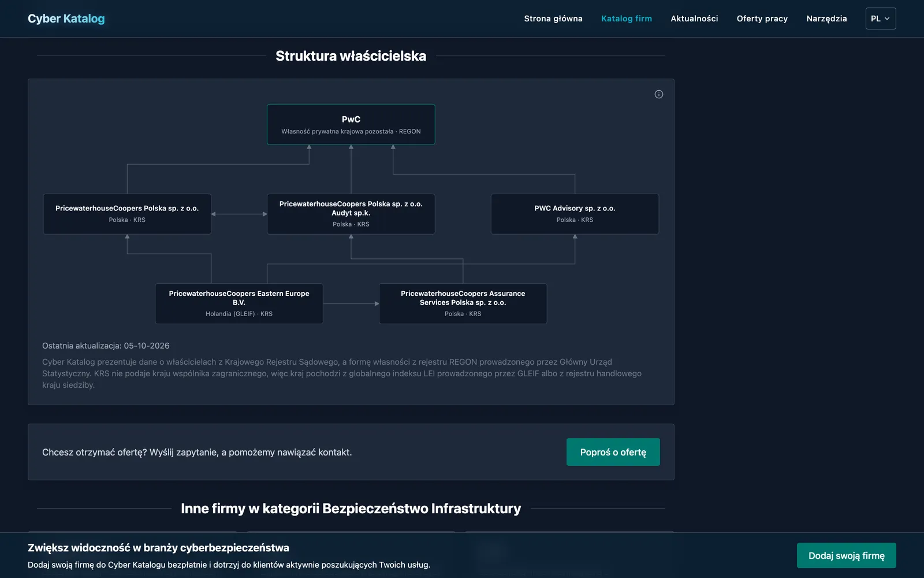Open the PL language dropdown
The image size is (924, 578).
point(881,18)
